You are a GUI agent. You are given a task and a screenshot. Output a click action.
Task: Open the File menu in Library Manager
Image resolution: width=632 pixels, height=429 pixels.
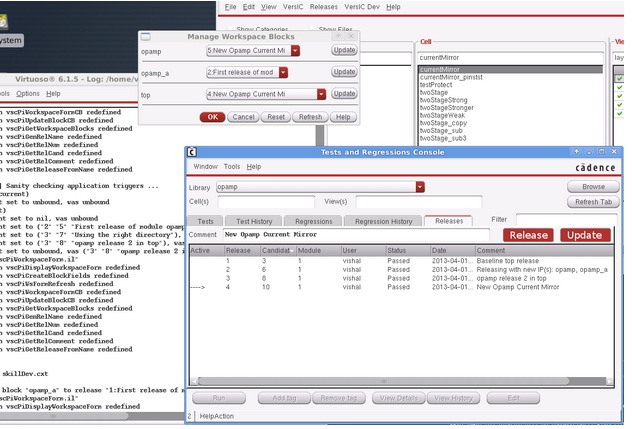(x=233, y=7)
